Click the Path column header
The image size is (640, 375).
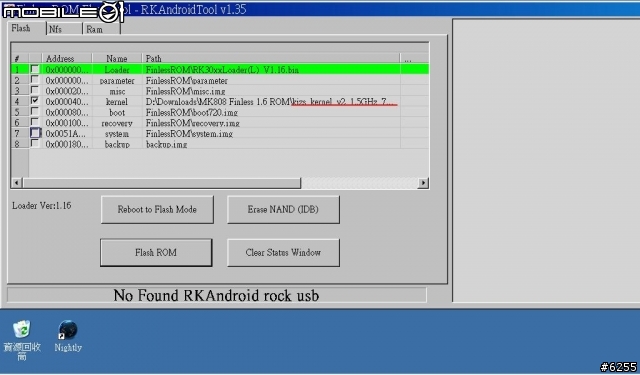[x=271, y=58]
